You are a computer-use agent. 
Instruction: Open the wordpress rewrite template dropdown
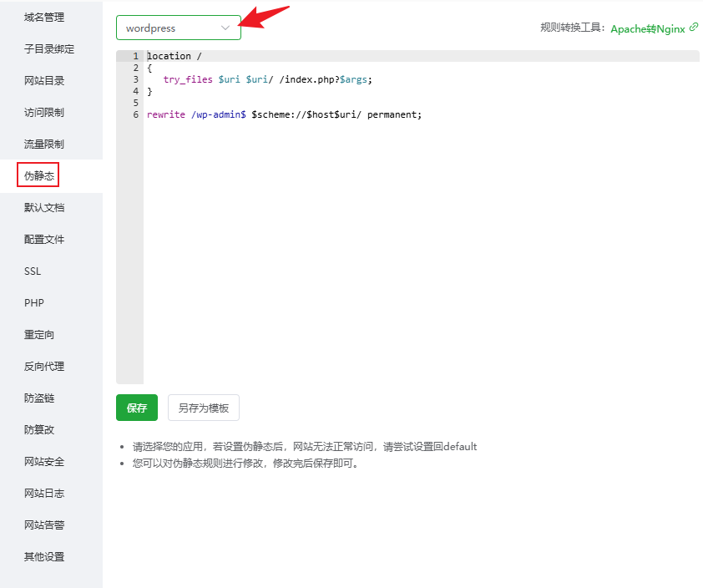pyautogui.click(x=178, y=28)
